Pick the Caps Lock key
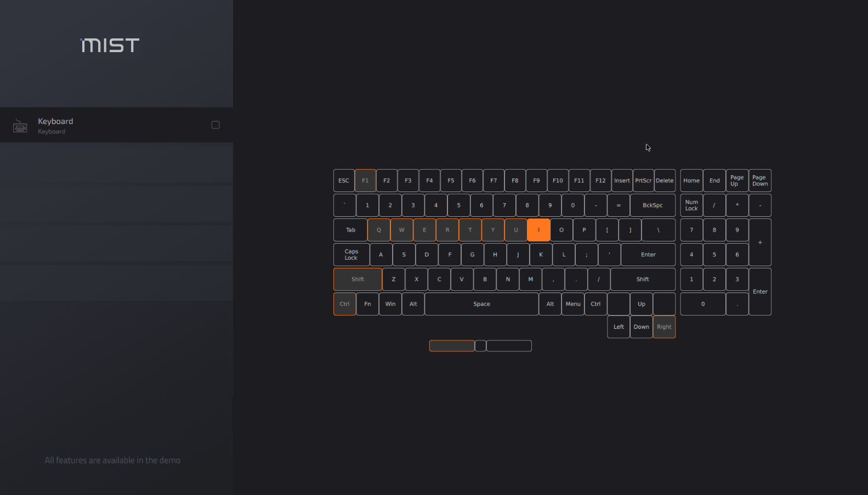 click(351, 255)
